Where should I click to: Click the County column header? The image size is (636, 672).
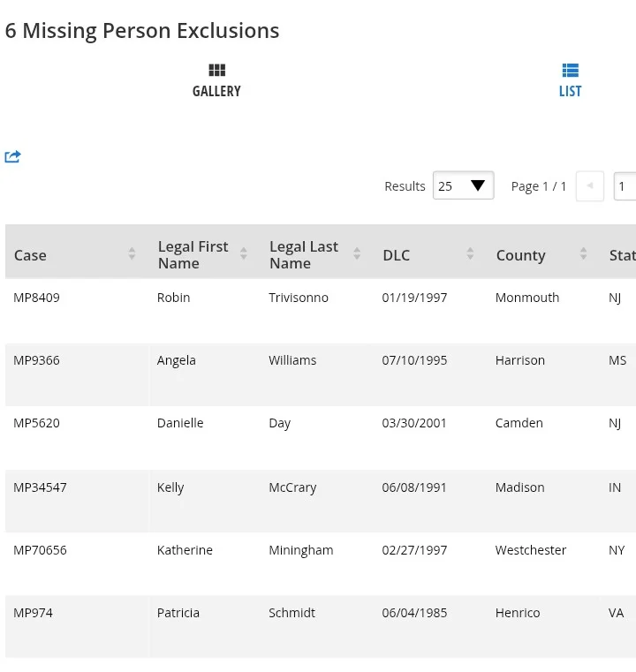tap(520, 255)
